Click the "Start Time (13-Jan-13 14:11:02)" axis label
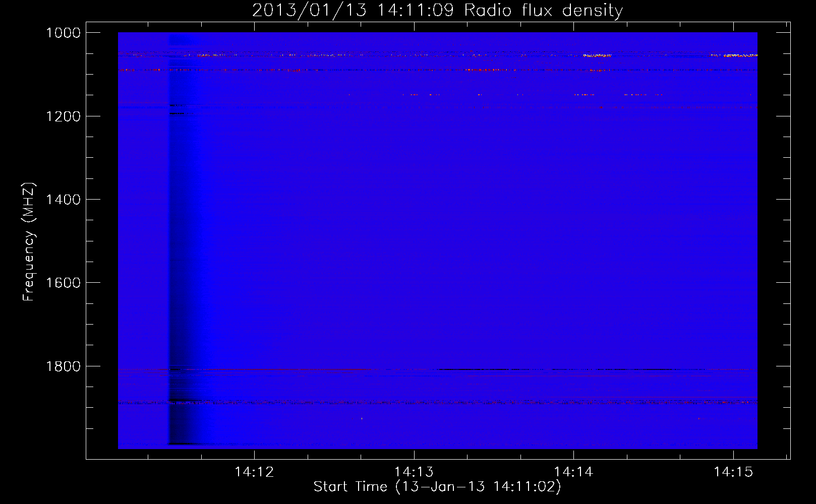Screen dimensions: 816x504 [437, 486]
